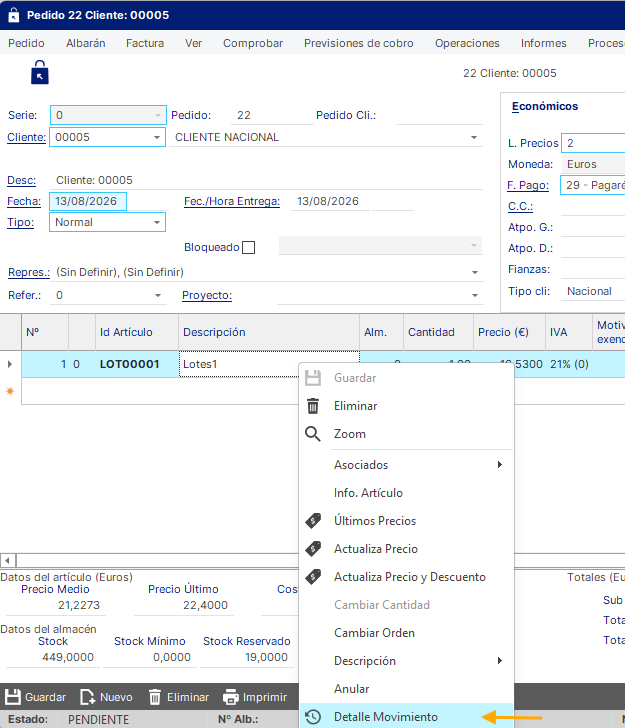Click the Eliminar trash icon in the bottom toolbar
Image resolution: width=625 pixels, height=728 pixels.
155,697
